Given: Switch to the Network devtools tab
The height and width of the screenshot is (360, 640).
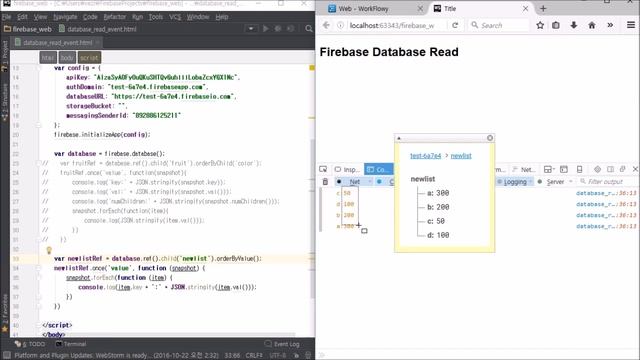Looking at the screenshot, I should [523, 169].
